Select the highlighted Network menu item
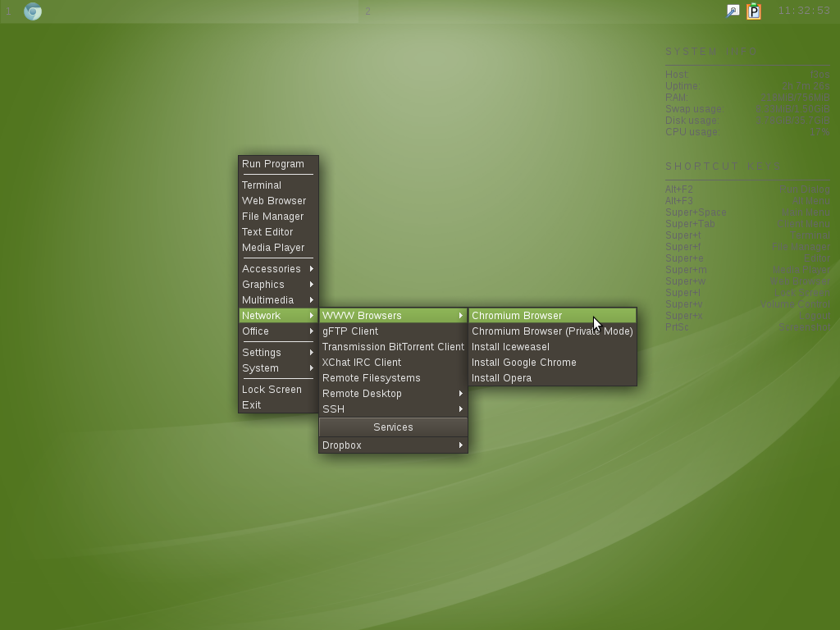 click(x=278, y=315)
